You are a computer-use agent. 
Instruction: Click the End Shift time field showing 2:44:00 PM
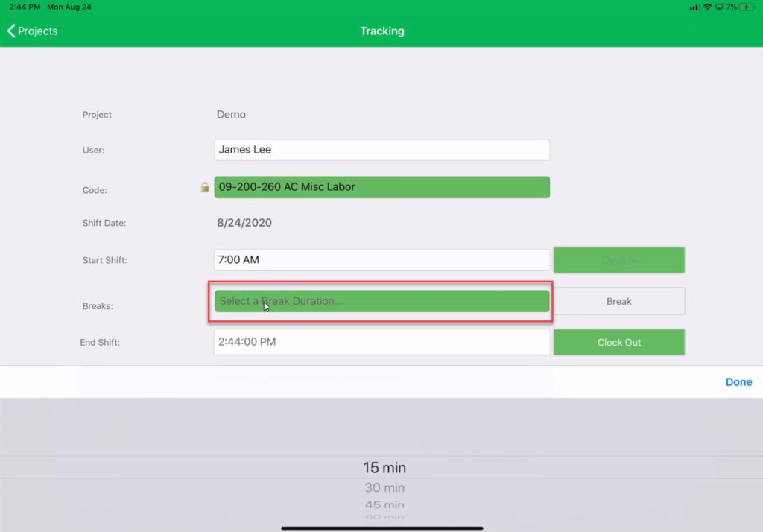pyautogui.click(x=381, y=342)
